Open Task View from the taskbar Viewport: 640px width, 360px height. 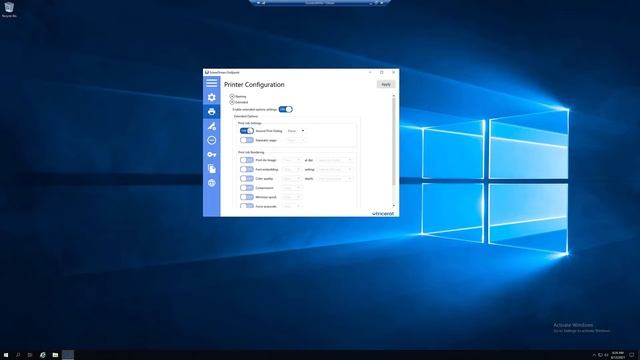(x=30, y=355)
